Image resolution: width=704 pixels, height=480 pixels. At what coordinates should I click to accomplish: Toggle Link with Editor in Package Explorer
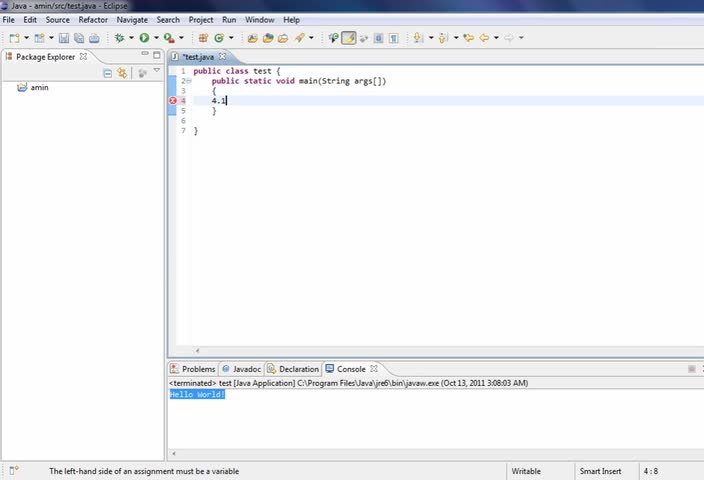pos(122,73)
